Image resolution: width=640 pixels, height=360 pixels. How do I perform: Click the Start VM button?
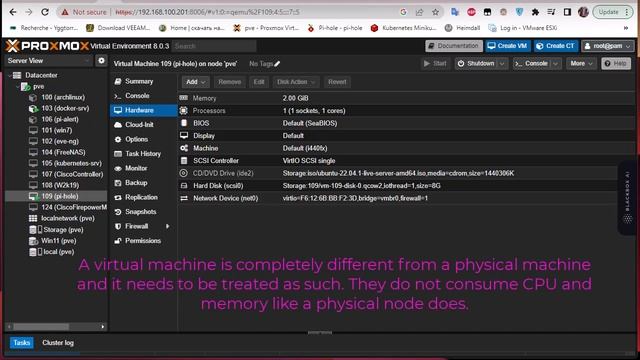436,64
